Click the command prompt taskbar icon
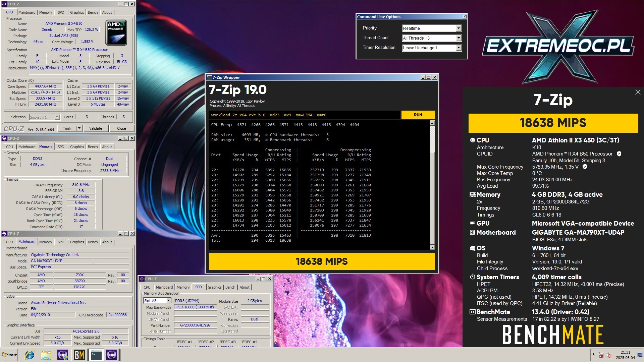 pyautogui.click(x=96, y=355)
